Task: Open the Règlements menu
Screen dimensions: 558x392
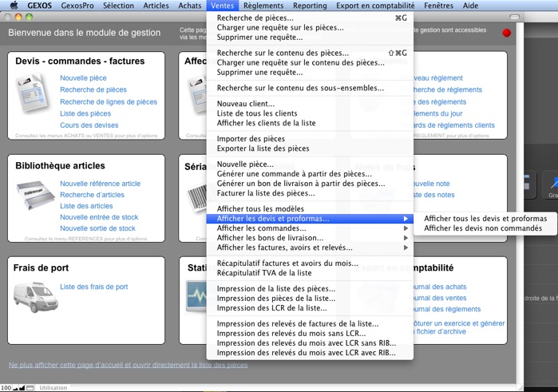Action: point(263,6)
